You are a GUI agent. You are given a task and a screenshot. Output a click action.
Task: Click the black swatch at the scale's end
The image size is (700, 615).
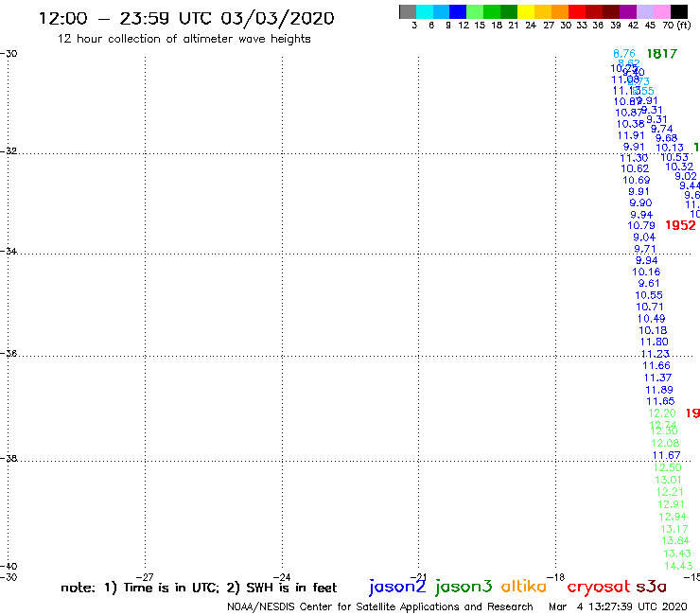pos(679,11)
